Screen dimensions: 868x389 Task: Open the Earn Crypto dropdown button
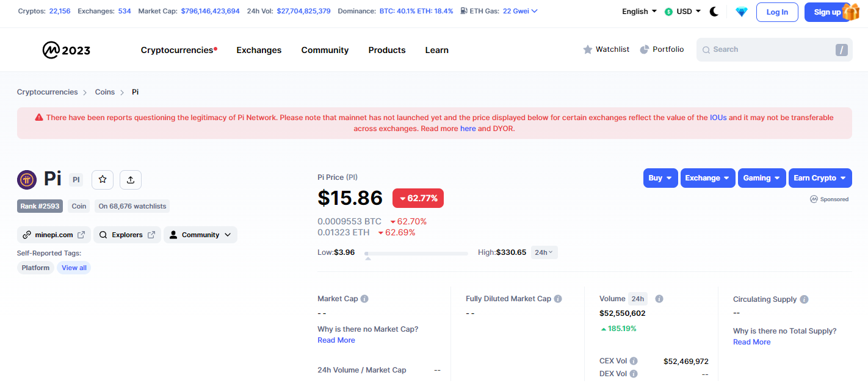point(820,178)
